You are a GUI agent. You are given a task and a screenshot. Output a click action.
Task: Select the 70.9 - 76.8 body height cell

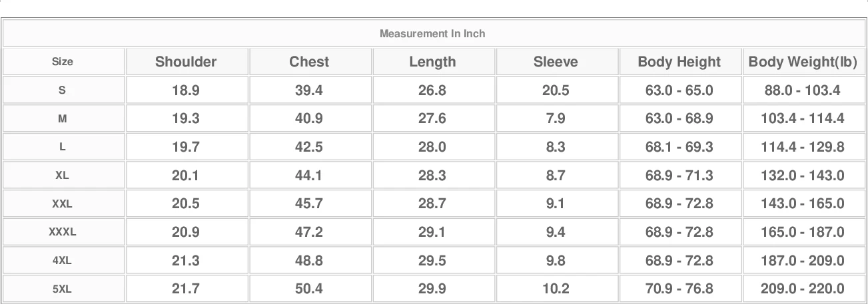(x=679, y=289)
